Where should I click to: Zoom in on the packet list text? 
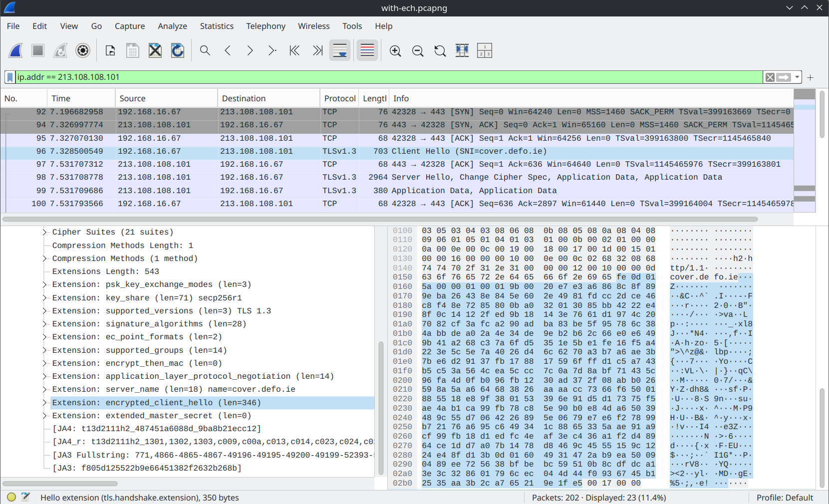pyautogui.click(x=395, y=50)
